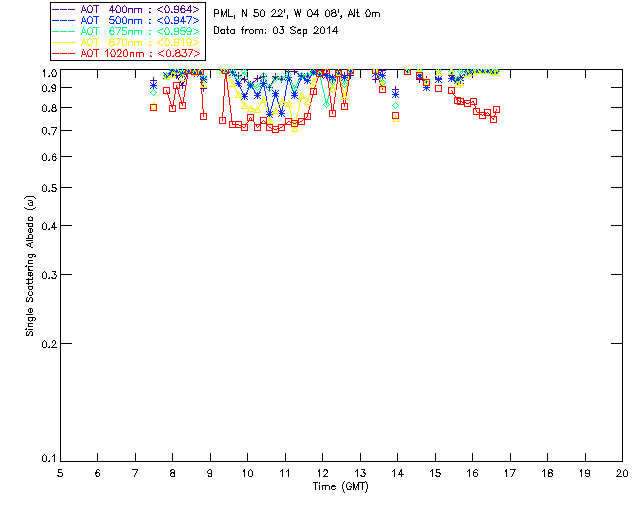Click the 6 x-axis hour label
640x512 pixels.
click(x=98, y=473)
